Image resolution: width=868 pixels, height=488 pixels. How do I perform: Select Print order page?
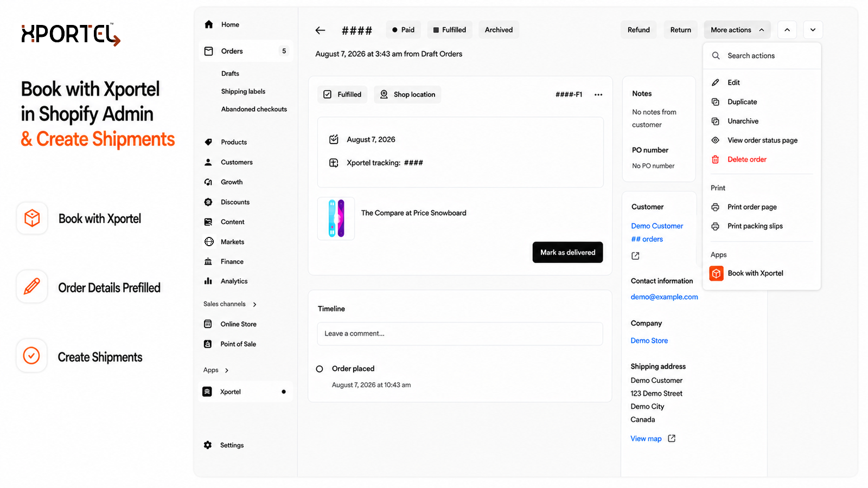pyautogui.click(x=762, y=207)
